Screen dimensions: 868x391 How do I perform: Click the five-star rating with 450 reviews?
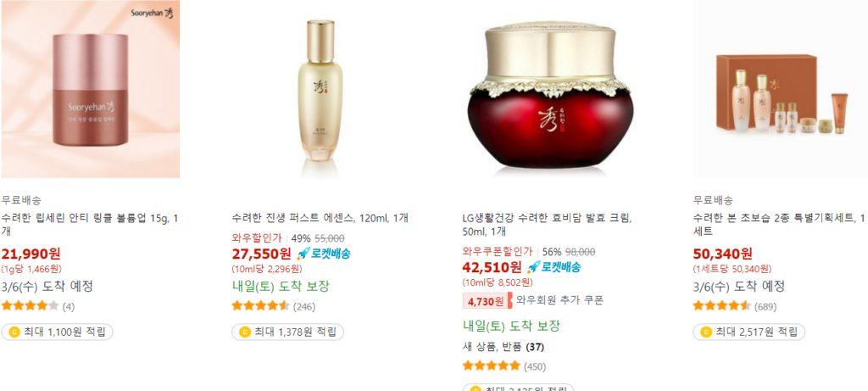click(492, 366)
